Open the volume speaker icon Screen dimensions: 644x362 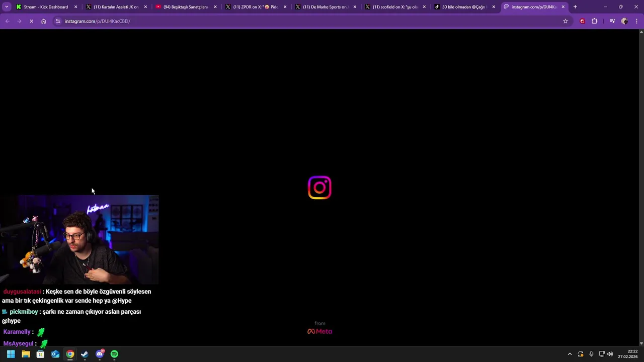tap(610, 354)
